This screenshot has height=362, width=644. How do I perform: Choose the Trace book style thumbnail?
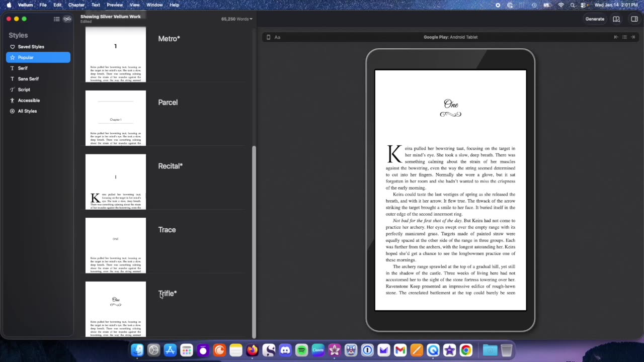(x=116, y=245)
